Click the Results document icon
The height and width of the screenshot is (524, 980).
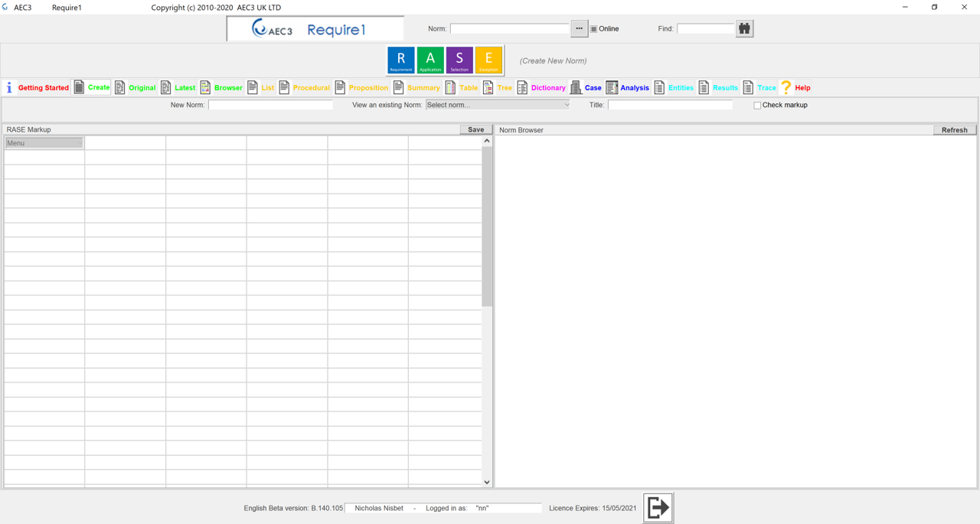click(x=704, y=88)
